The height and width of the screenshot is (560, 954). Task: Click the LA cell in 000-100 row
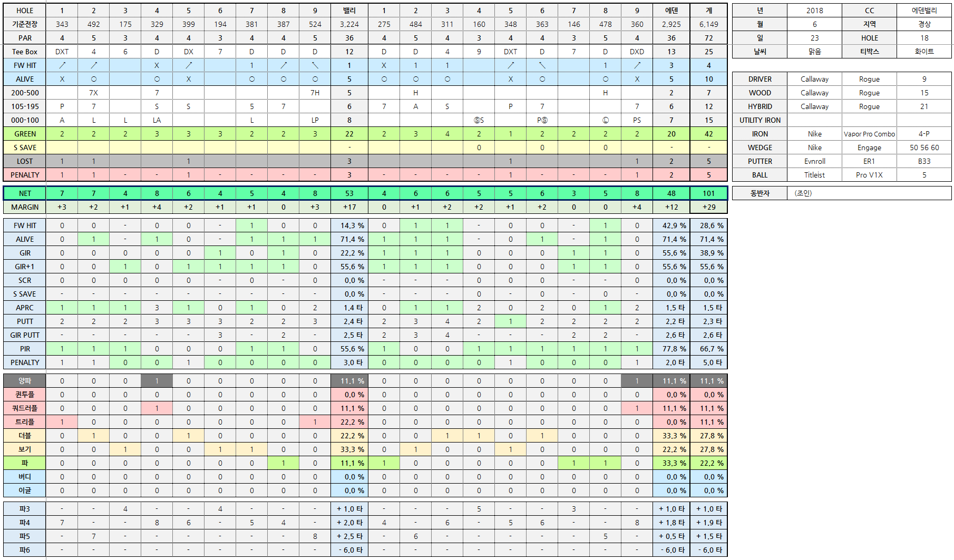click(157, 120)
